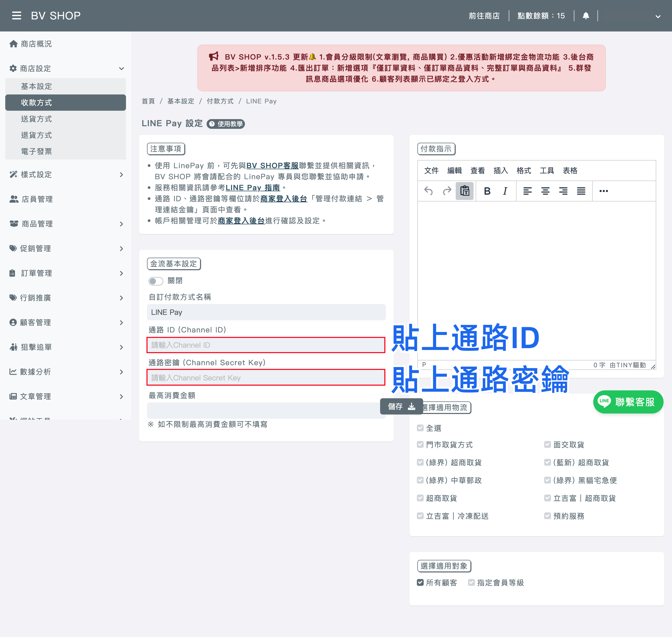Toggle paste as text icon

pyautogui.click(x=465, y=191)
